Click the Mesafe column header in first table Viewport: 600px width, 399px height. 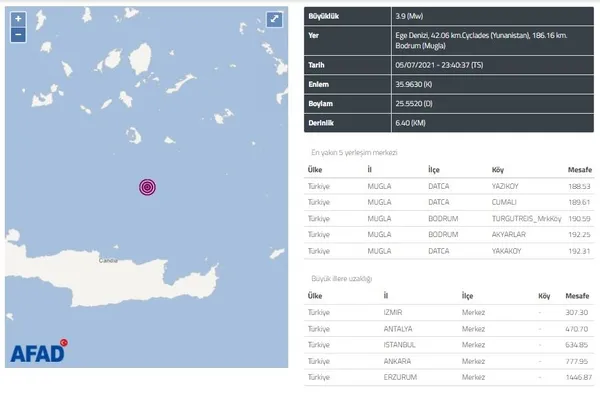tap(579, 169)
